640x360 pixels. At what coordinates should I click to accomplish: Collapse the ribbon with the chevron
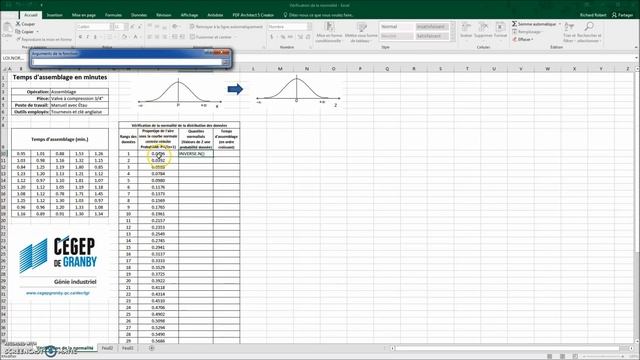click(636, 47)
